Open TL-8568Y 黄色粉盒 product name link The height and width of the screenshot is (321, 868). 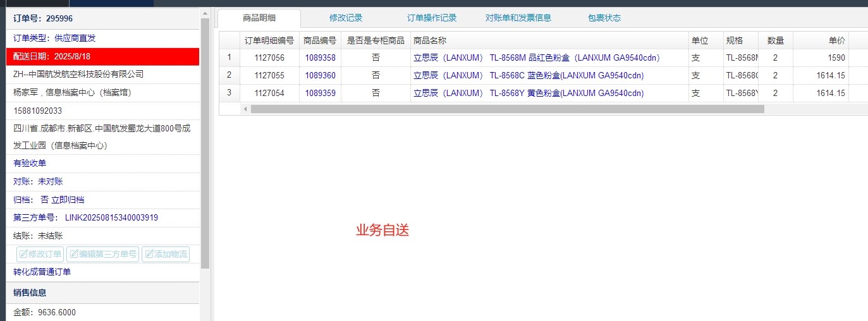[x=529, y=94]
